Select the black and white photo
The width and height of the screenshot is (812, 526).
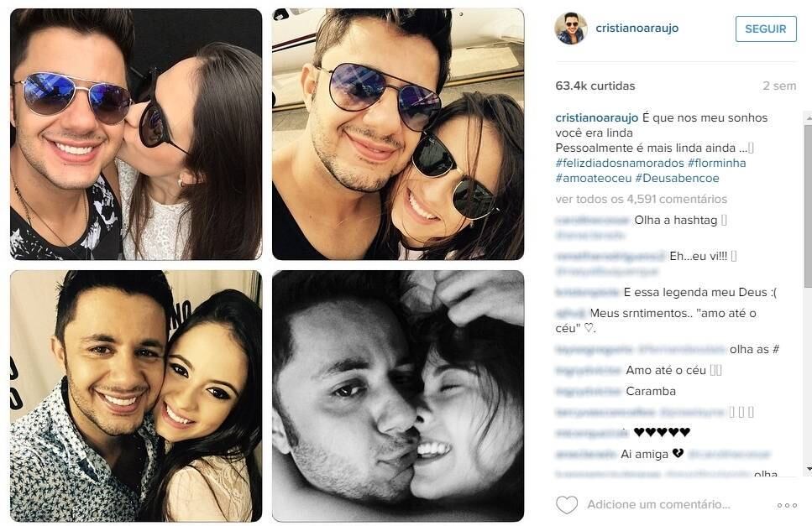[398, 396]
